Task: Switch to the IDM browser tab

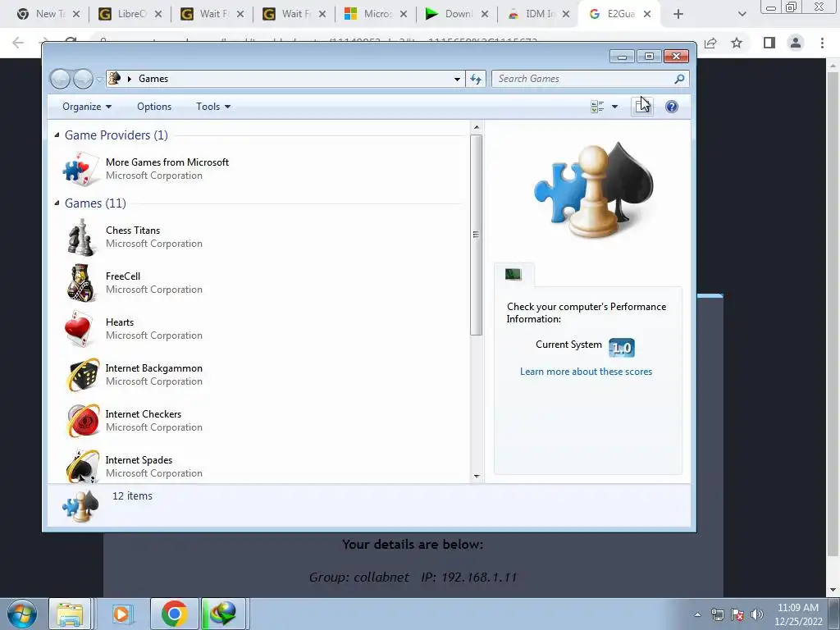Action: click(540, 14)
